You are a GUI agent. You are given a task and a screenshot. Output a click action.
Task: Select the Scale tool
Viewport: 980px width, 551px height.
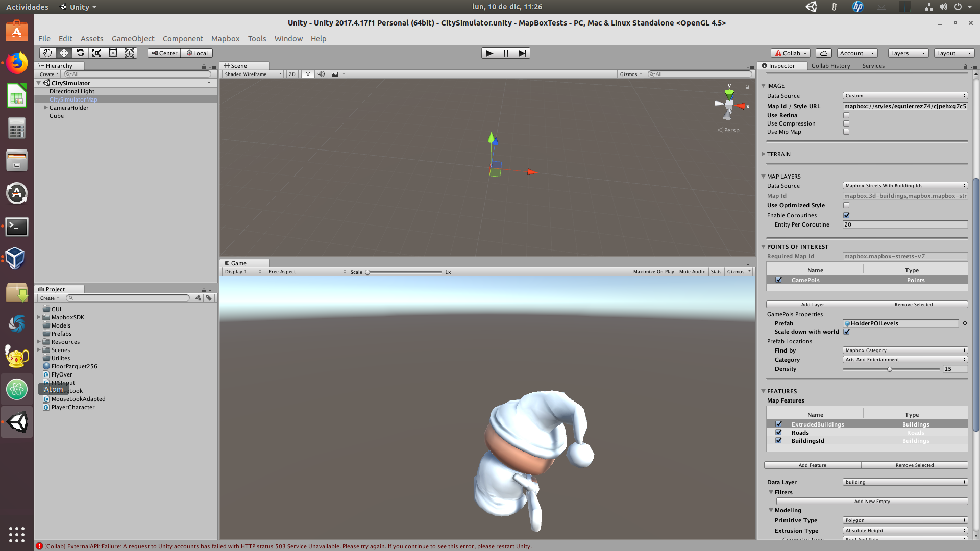[x=96, y=53]
